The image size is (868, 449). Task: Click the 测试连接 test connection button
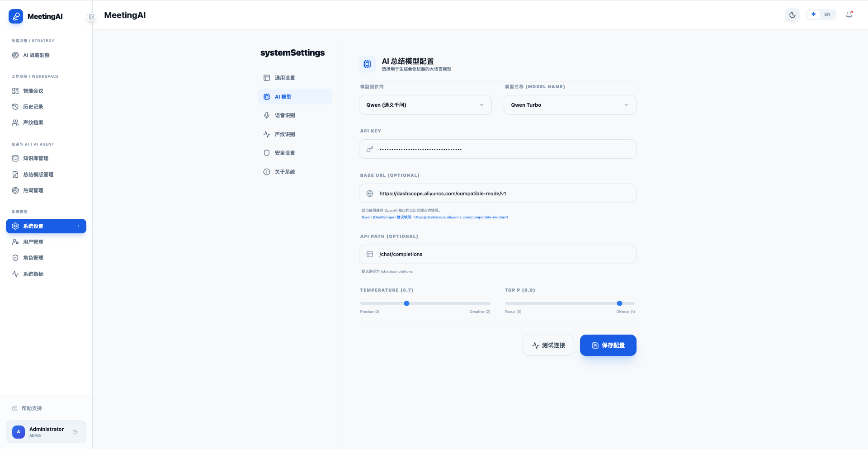click(548, 345)
